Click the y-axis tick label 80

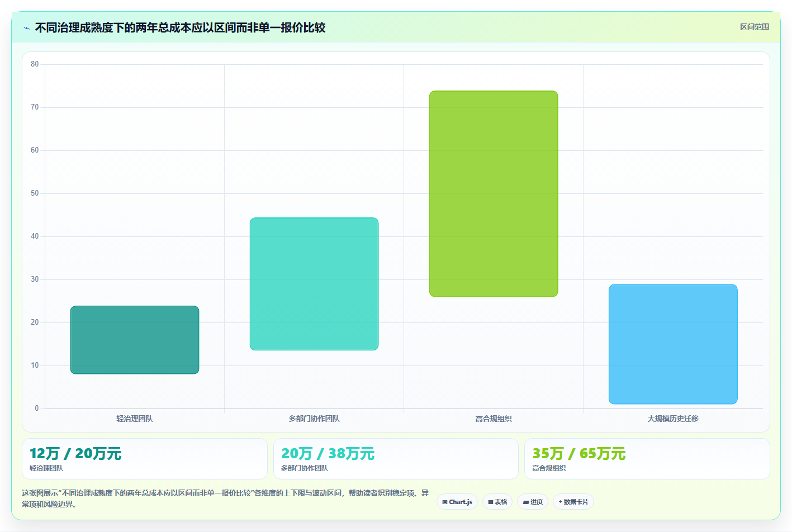point(35,64)
